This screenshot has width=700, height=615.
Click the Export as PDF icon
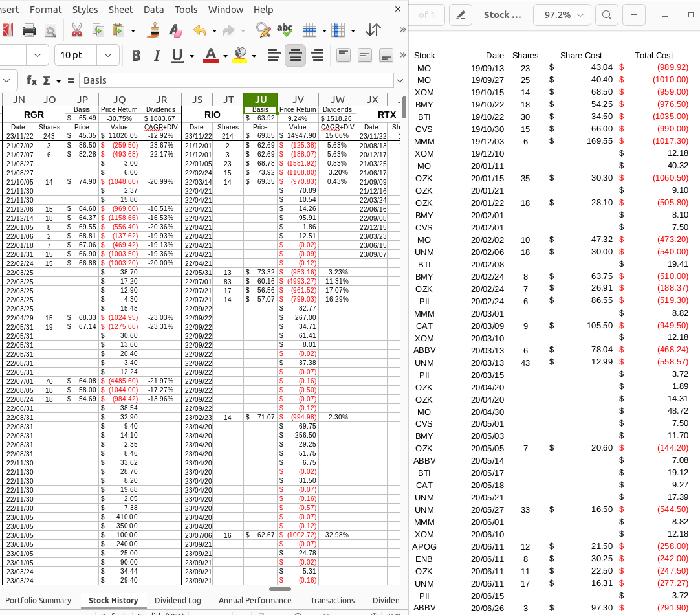tap(6, 30)
